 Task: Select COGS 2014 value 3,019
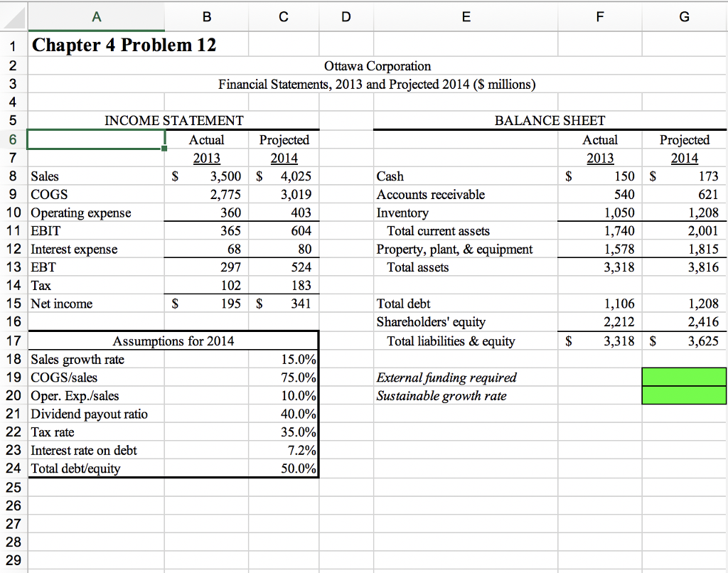pos(284,194)
